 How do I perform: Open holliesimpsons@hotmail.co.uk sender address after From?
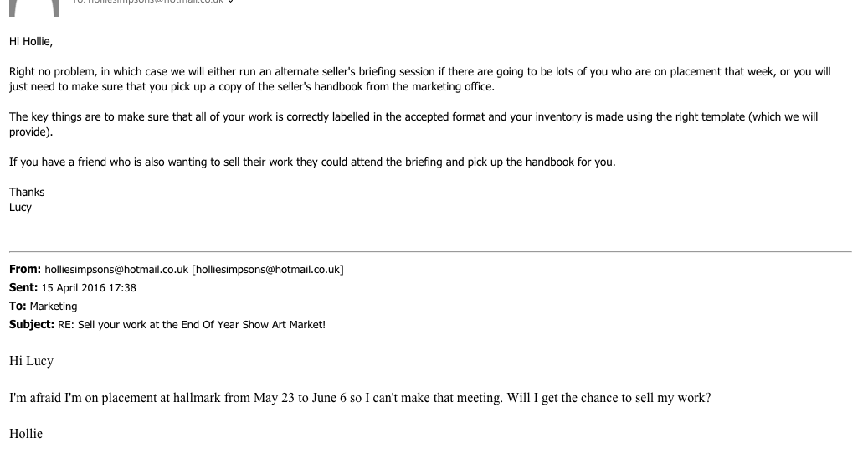116,270
